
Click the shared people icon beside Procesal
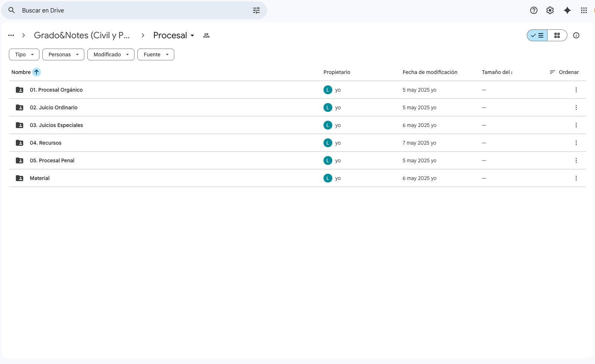click(206, 35)
